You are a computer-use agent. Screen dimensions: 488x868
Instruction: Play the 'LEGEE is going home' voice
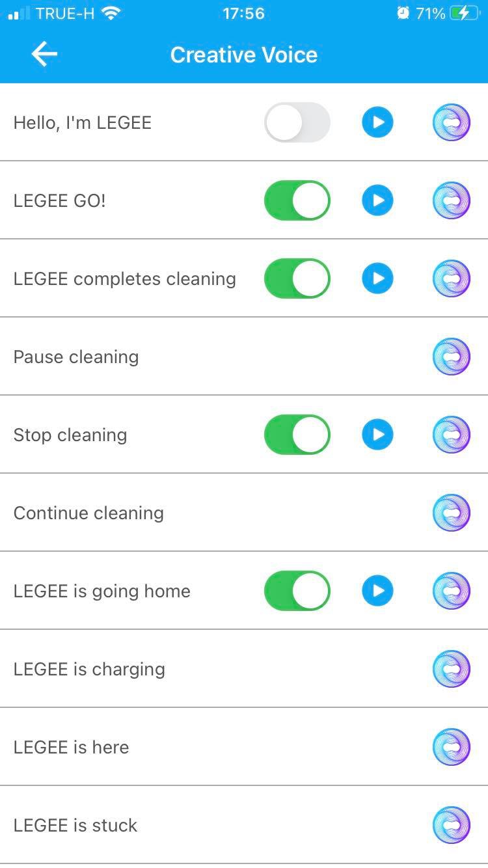click(x=377, y=591)
